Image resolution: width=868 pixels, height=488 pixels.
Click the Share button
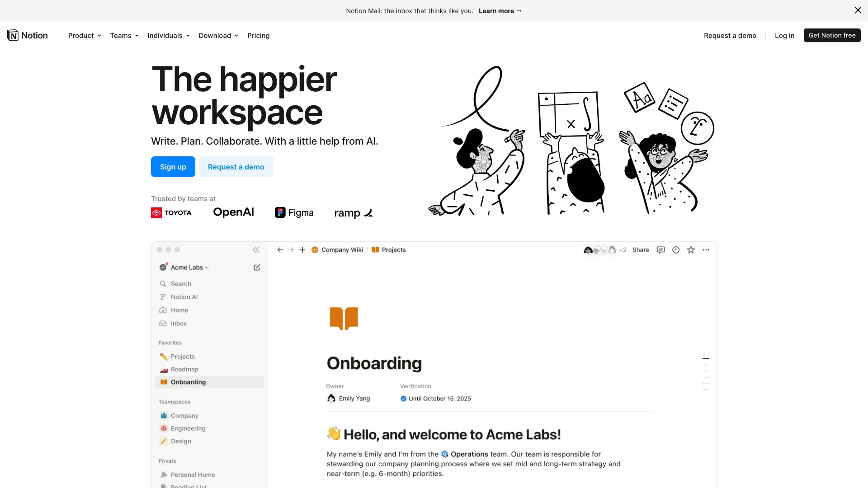click(641, 250)
